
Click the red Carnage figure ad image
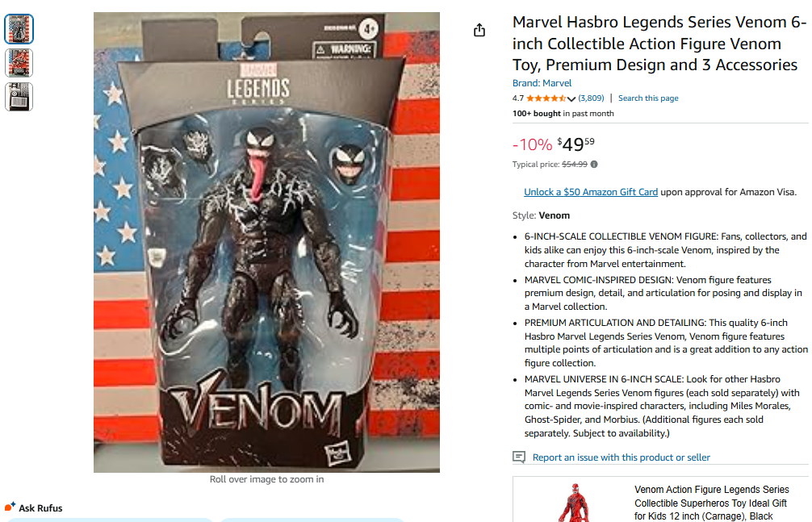pyautogui.click(x=575, y=503)
